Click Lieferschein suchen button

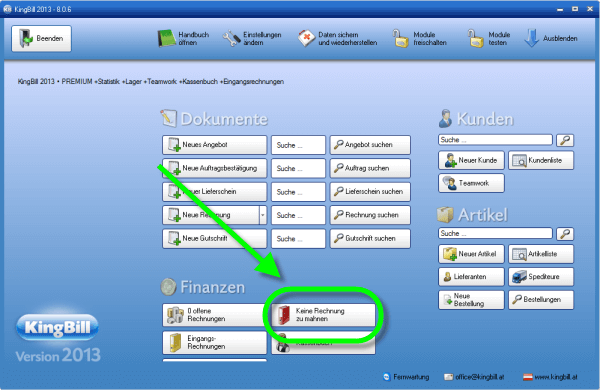370,191
